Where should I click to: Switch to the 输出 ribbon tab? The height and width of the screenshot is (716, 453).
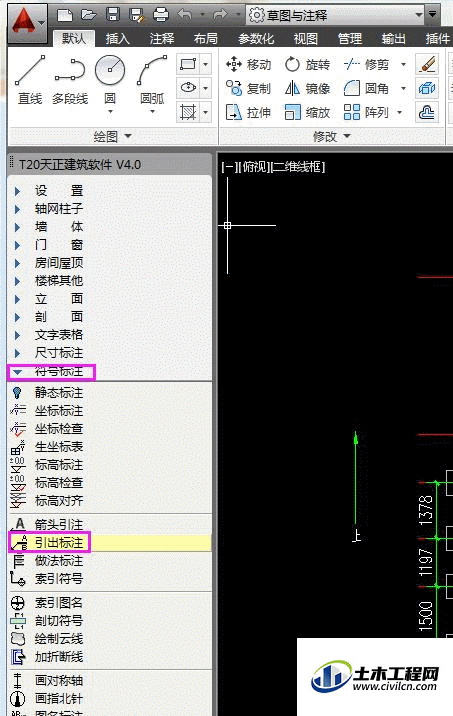pyautogui.click(x=393, y=38)
